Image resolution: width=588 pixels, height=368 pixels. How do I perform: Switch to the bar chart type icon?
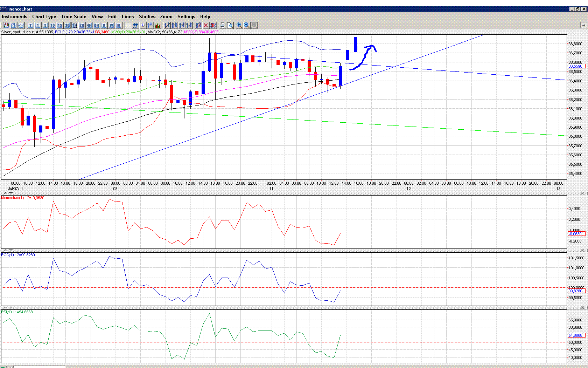[x=14, y=25]
